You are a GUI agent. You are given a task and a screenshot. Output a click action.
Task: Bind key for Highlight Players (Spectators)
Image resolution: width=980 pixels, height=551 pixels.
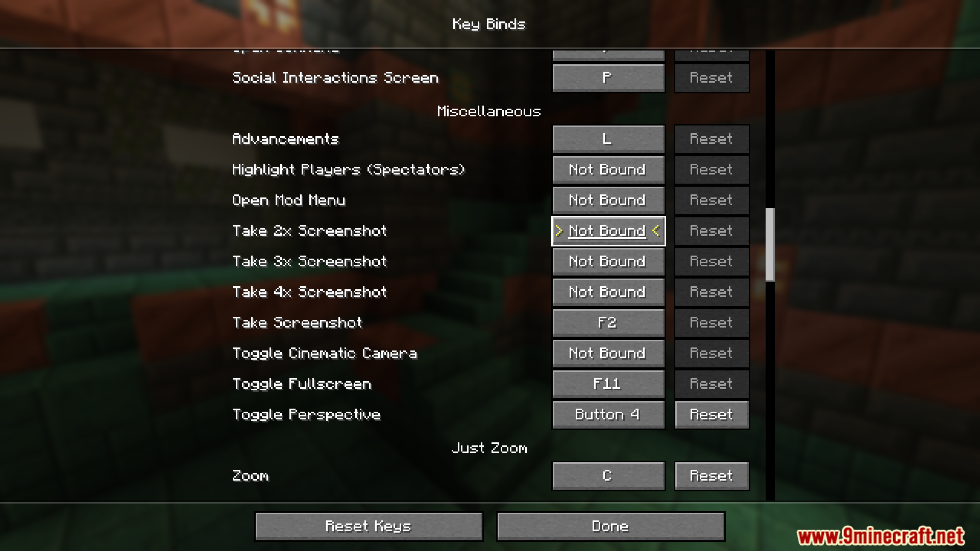pos(608,169)
